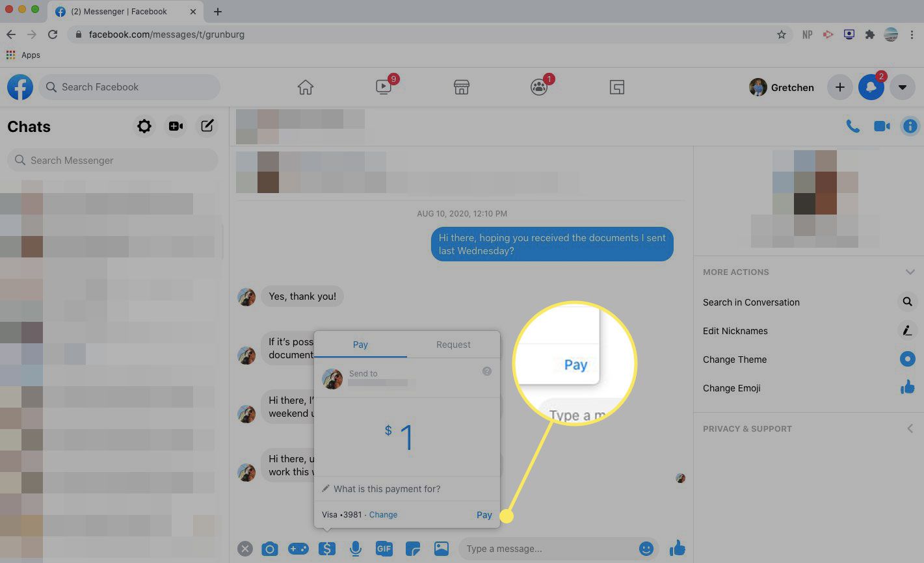The width and height of the screenshot is (924, 563).
Task: Open the camera icon in composer
Action: coord(269,549)
